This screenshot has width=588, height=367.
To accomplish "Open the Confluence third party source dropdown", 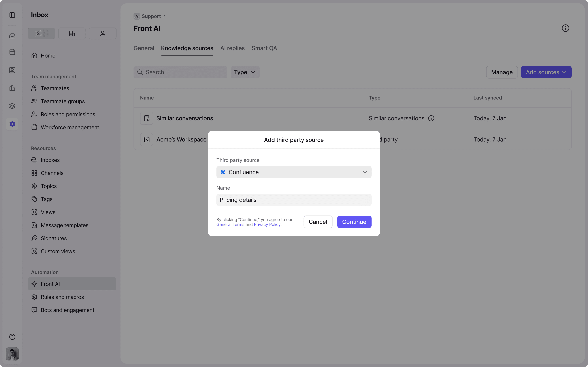I will [294, 172].
